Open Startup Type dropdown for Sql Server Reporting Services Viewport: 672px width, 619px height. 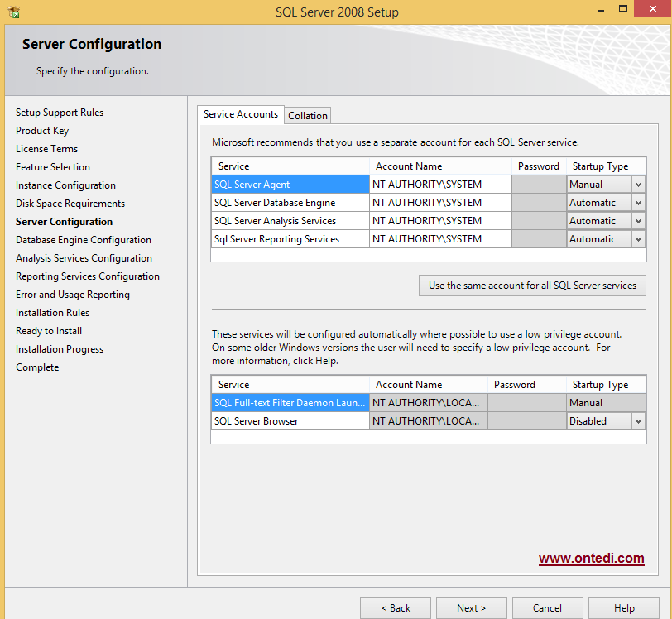638,239
